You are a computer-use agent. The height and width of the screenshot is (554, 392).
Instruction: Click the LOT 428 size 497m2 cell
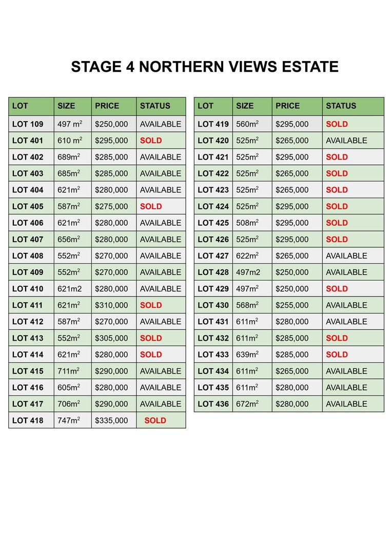tap(252, 272)
